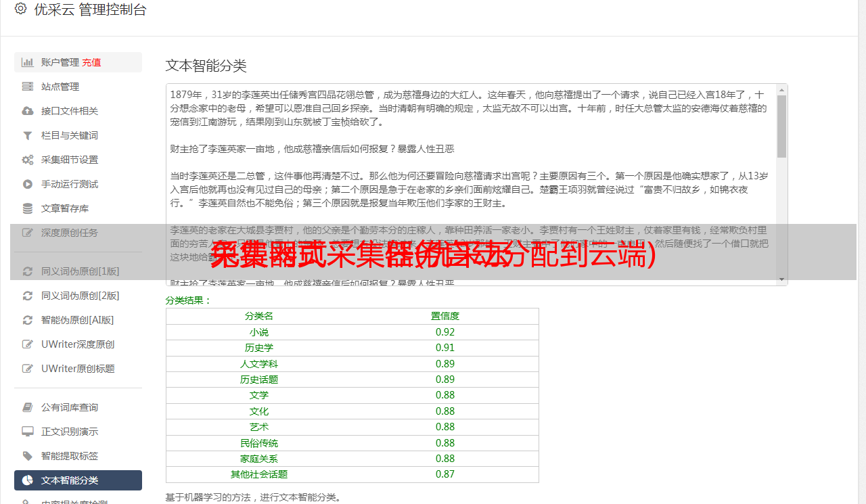Select the 艺术 category cell
The image size is (866, 504).
point(259,427)
